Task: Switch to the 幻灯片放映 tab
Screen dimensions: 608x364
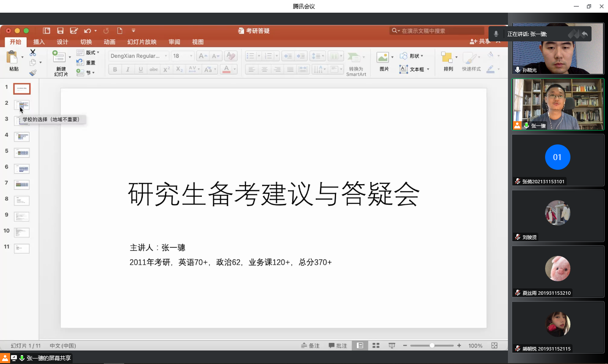Action: (x=142, y=42)
